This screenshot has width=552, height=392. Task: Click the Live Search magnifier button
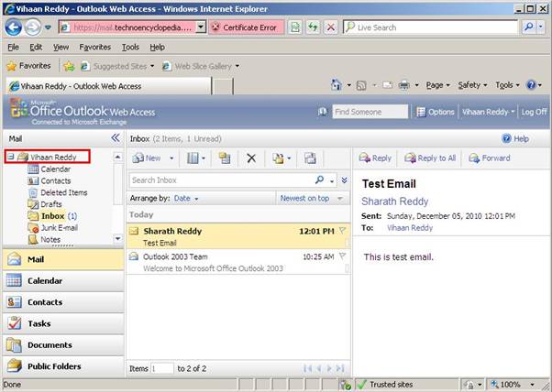coord(529,27)
